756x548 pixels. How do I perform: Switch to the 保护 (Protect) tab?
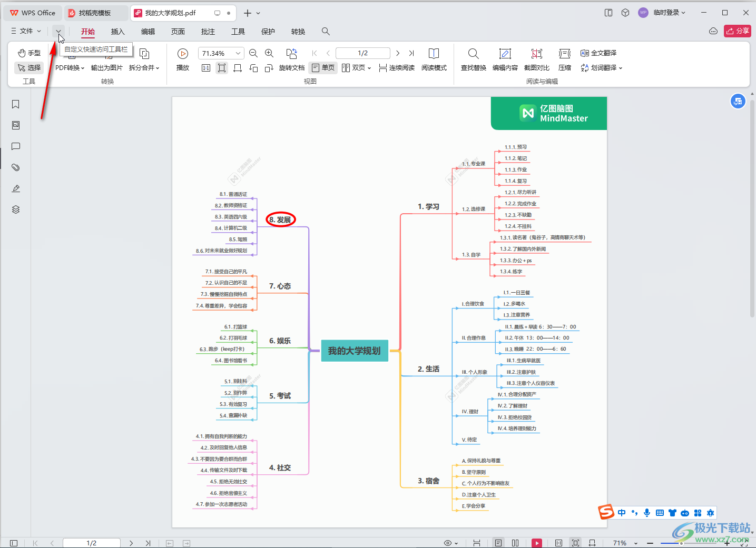point(268,32)
